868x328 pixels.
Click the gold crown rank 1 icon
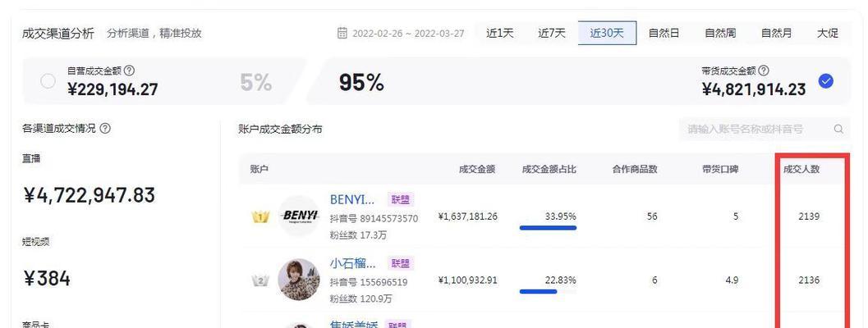[x=260, y=216]
